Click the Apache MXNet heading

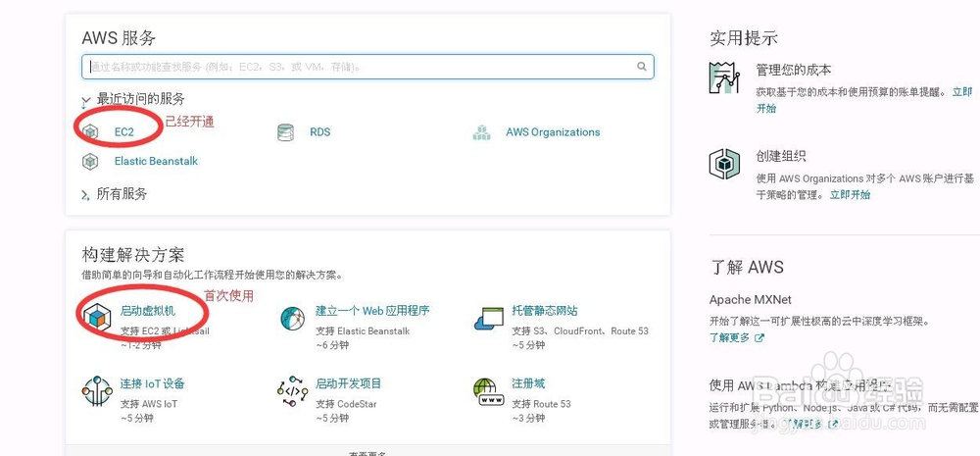click(x=750, y=300)
